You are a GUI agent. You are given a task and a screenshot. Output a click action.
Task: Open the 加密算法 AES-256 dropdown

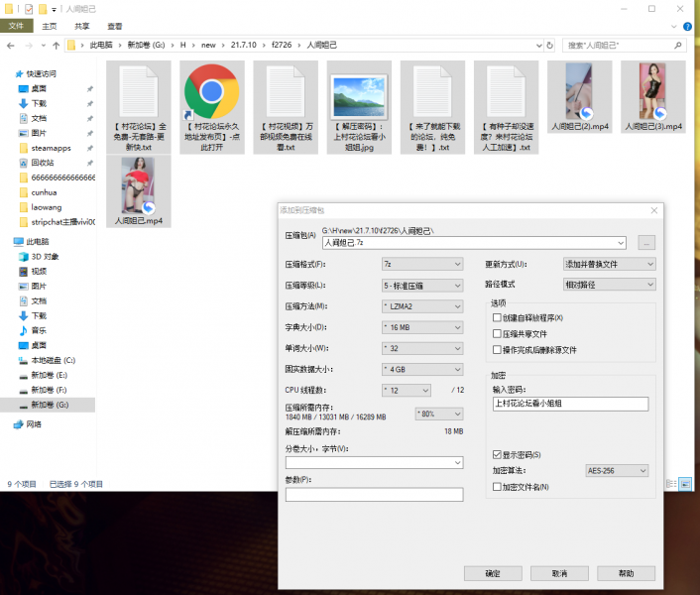click(616, 471)
